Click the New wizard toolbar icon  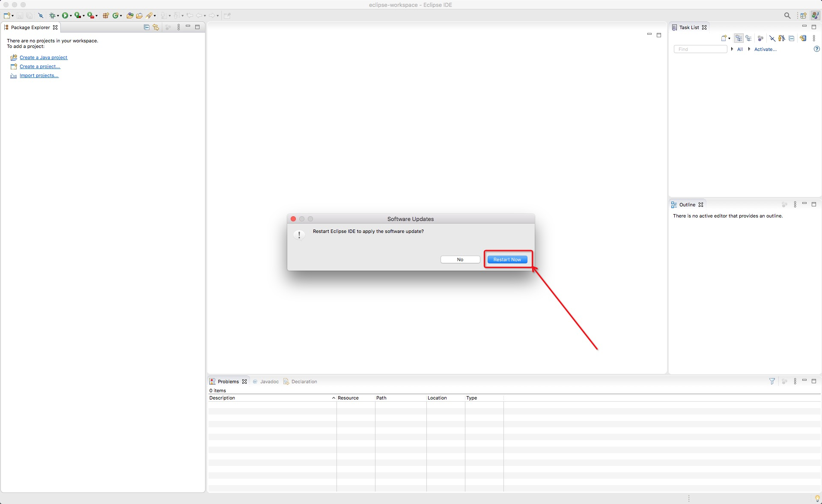pyautogui.click(x=7, y=15)
